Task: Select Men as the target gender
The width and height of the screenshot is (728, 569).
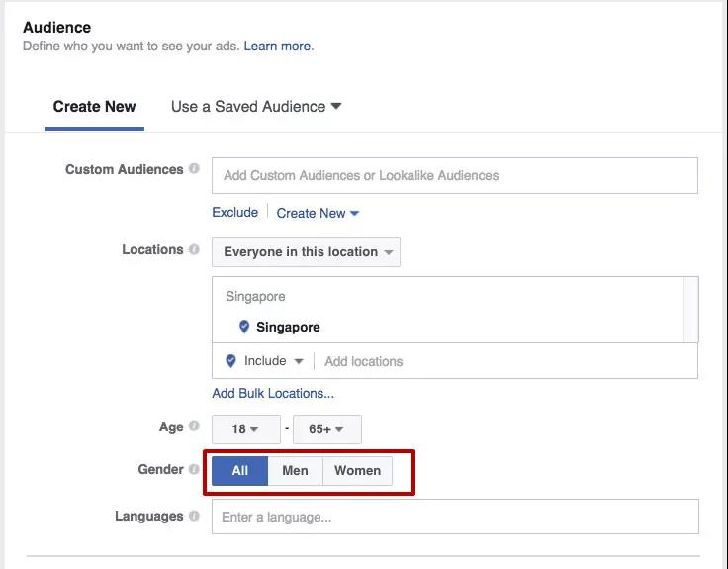Action: click(x=295, y=471)
